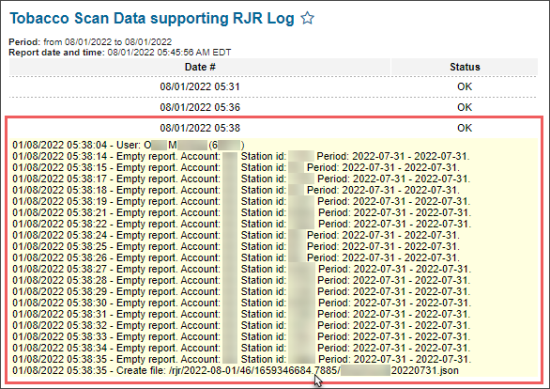Select the 05:38:30 Empty report line
Screen dimensions: 550x389
241,303
